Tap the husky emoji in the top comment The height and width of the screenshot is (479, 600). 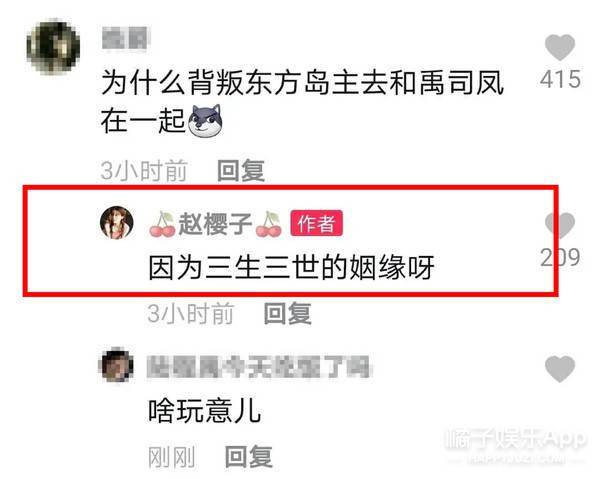[x=205, y=121]
